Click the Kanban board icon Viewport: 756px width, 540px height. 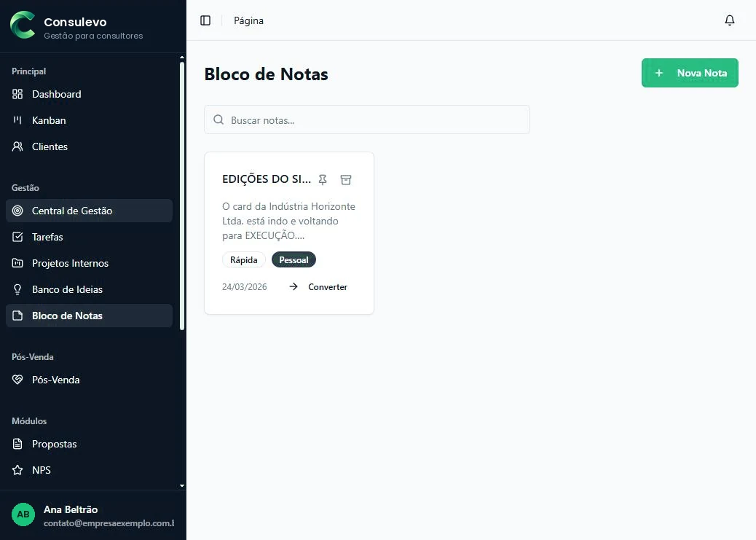[x=17, y=120]
